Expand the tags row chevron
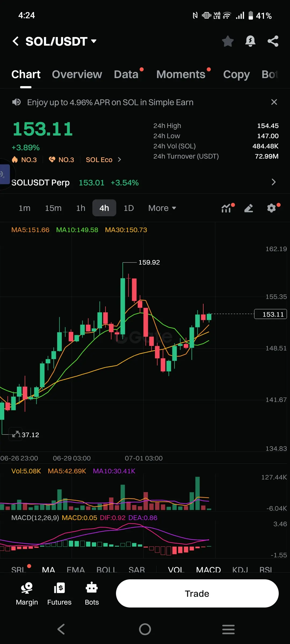 point(119,160)
